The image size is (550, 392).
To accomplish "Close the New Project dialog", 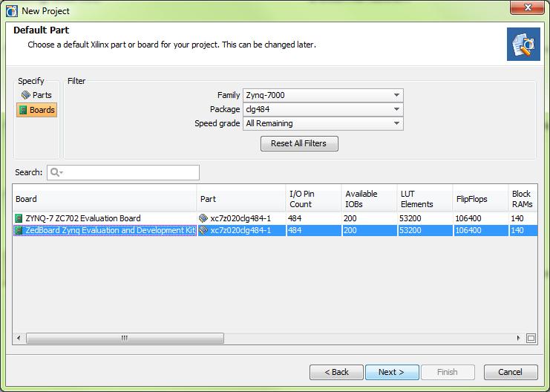I will pos(527,7).
